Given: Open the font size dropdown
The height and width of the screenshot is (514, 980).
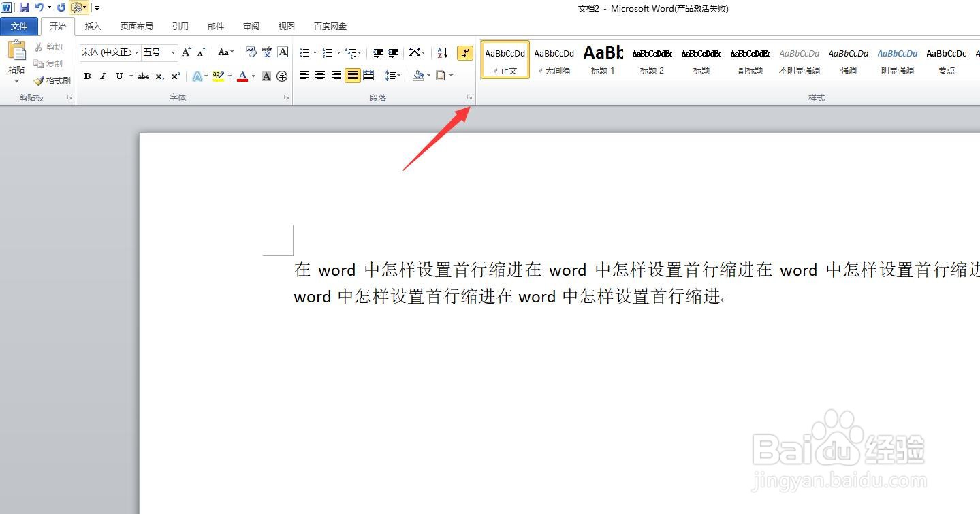Looking at the screenshot, I should pos(172,52).
